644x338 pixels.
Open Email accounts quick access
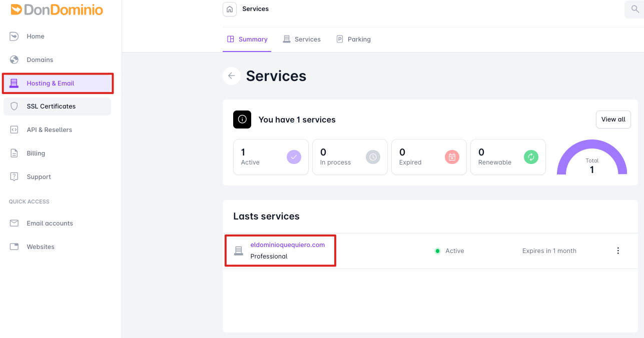click(50, 223)
